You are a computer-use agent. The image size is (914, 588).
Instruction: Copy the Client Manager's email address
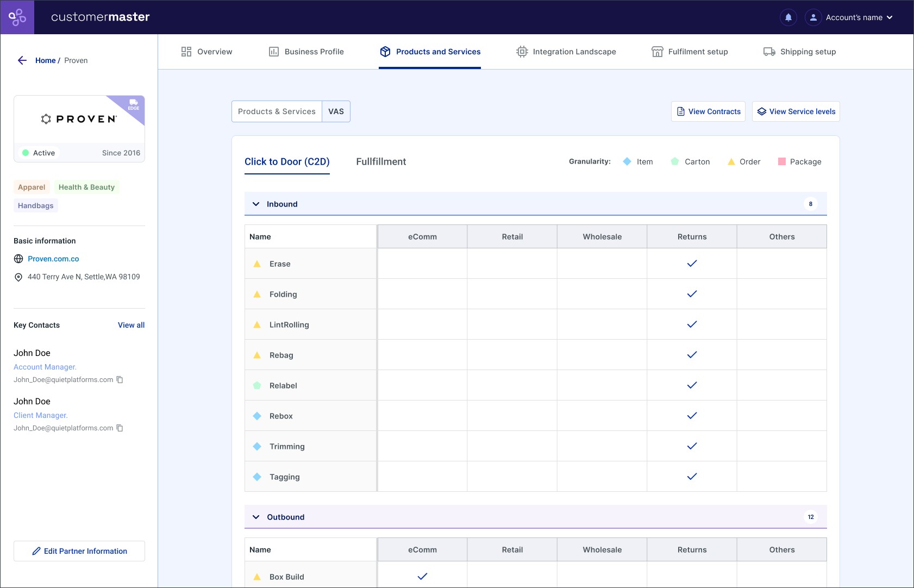click(x=120, y=428)
